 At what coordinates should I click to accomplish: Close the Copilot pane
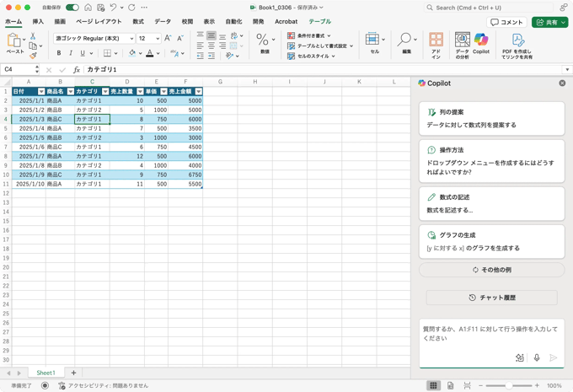pos(562,83)
